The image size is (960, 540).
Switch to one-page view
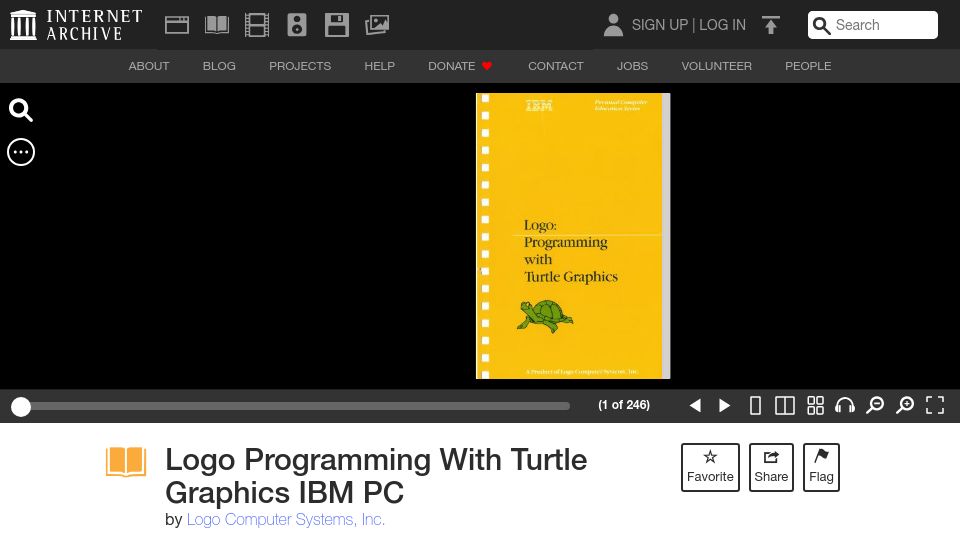tap(756, 405)
